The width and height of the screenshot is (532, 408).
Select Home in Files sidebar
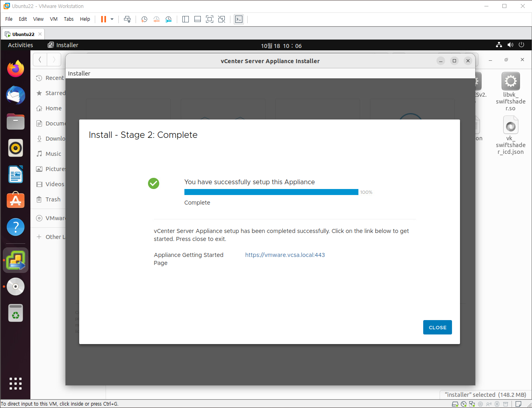coord(49,108)
